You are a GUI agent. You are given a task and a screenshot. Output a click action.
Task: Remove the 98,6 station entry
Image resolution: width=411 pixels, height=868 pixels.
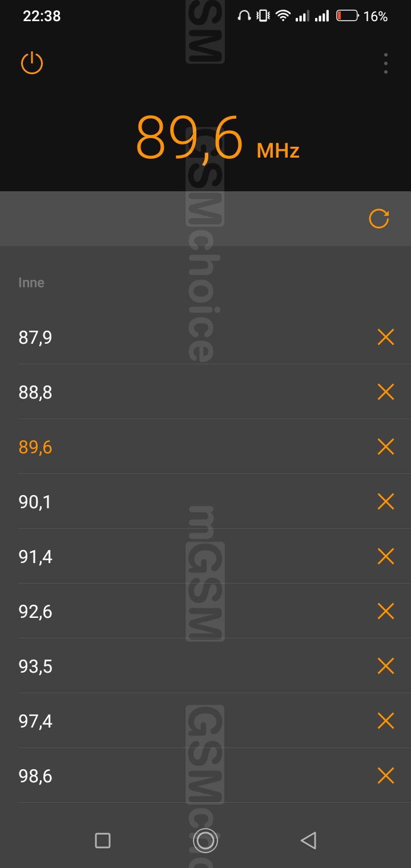(386, 775)
